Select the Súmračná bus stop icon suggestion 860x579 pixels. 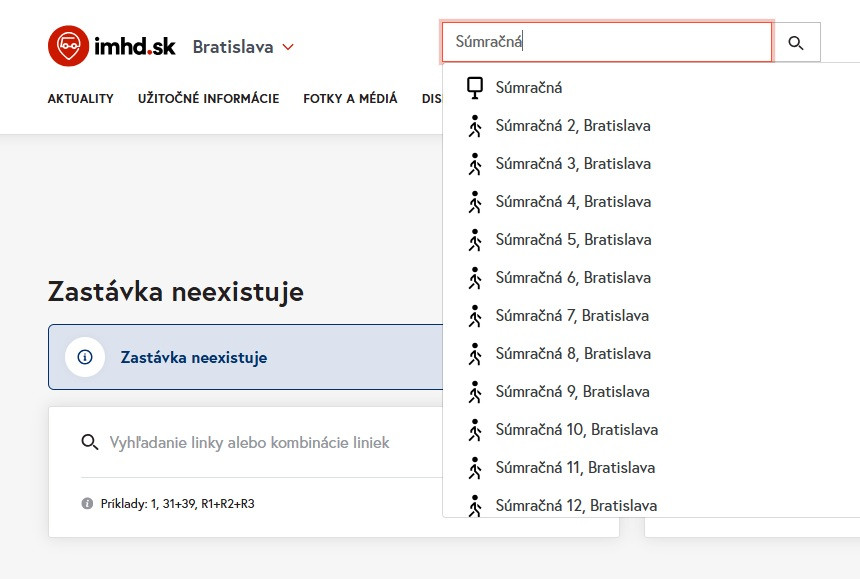coord(475,88)
